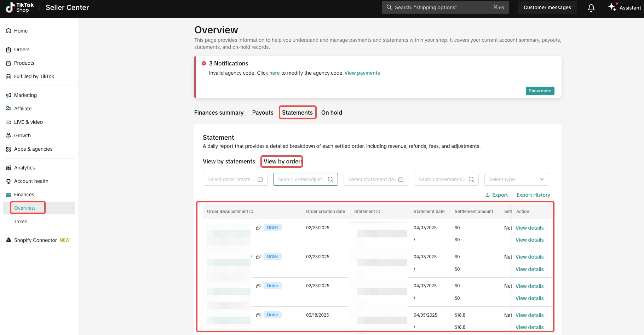Choose View by orders

coord(283,161)
